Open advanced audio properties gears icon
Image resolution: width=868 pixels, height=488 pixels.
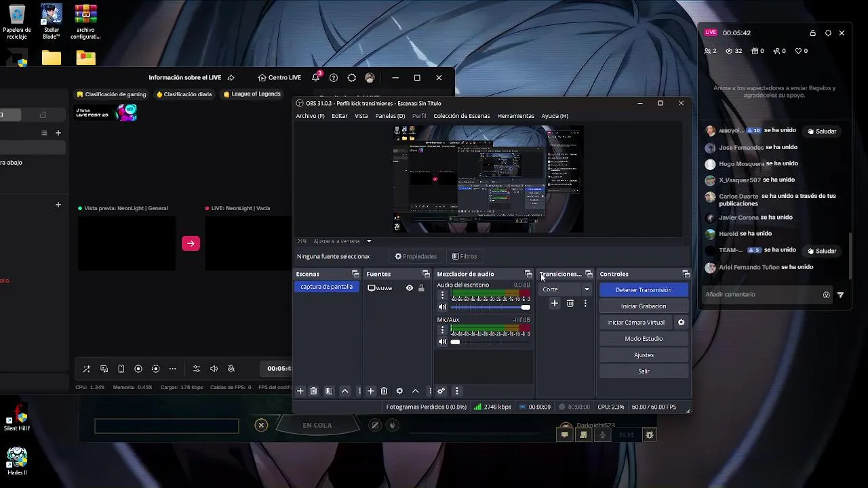[441, 391]
